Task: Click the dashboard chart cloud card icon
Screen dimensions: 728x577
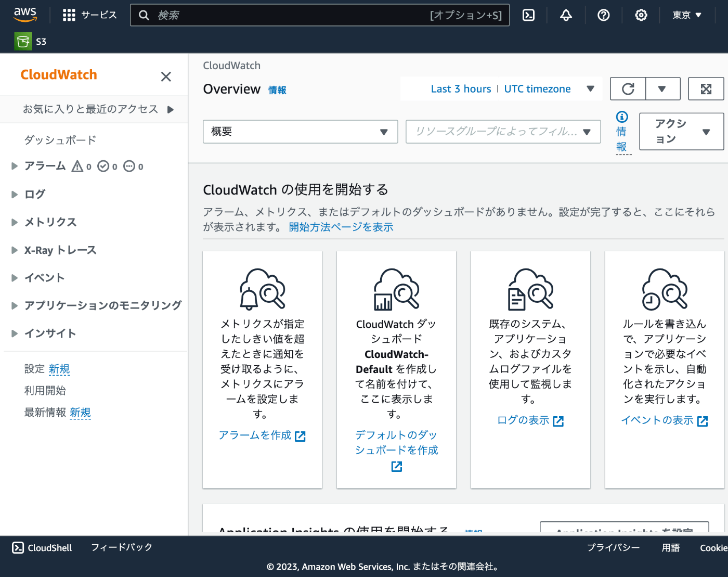Action: 396,289
